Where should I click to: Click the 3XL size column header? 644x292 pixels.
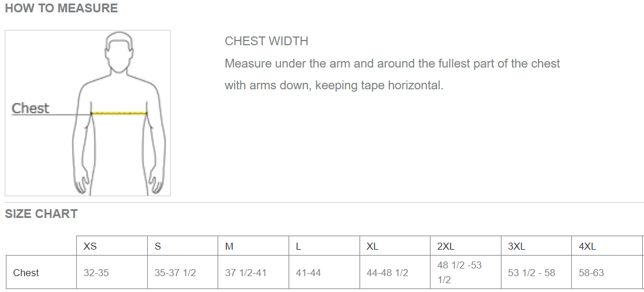pos(517,246)
